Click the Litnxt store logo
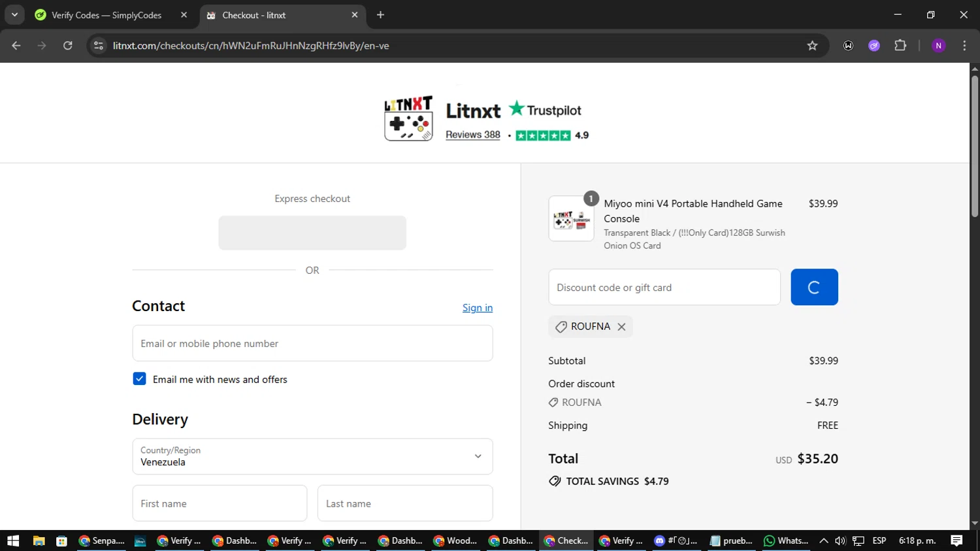Image resolution: width=980 pixels, height=551 pixels. pos(408,118)
